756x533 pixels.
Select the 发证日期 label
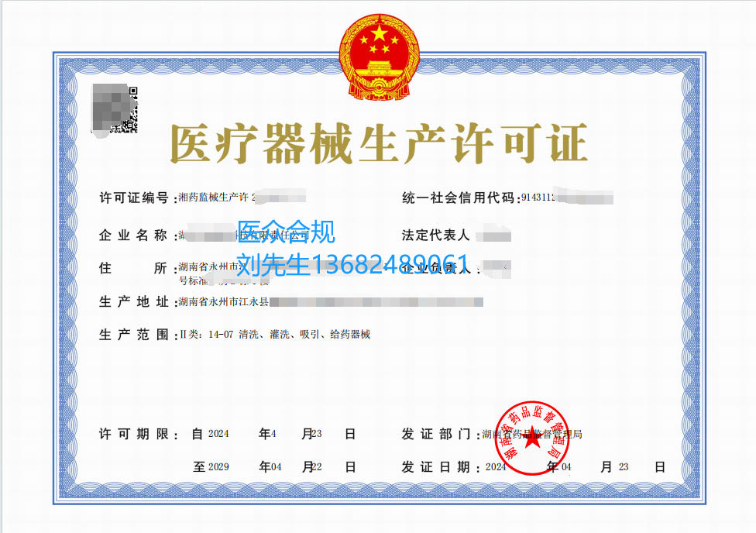[435, 467]
